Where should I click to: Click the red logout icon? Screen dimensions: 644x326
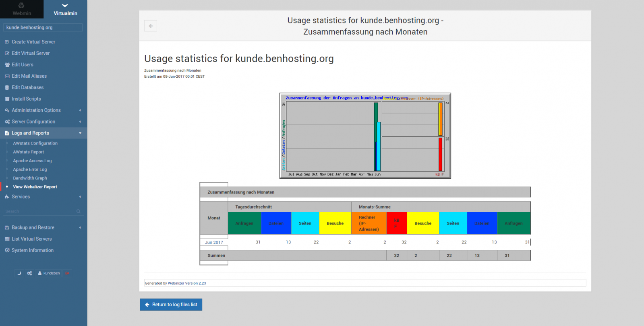coord(67,273)
